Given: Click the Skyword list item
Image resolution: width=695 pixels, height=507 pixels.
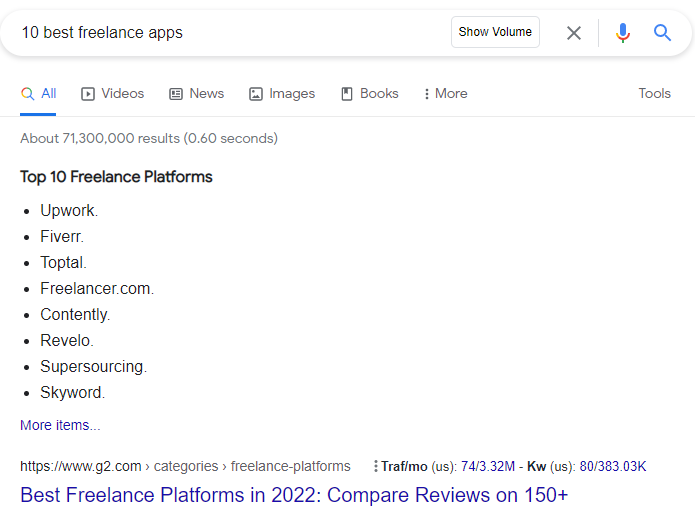Looking at the screenshot, I should pos(73,393).
